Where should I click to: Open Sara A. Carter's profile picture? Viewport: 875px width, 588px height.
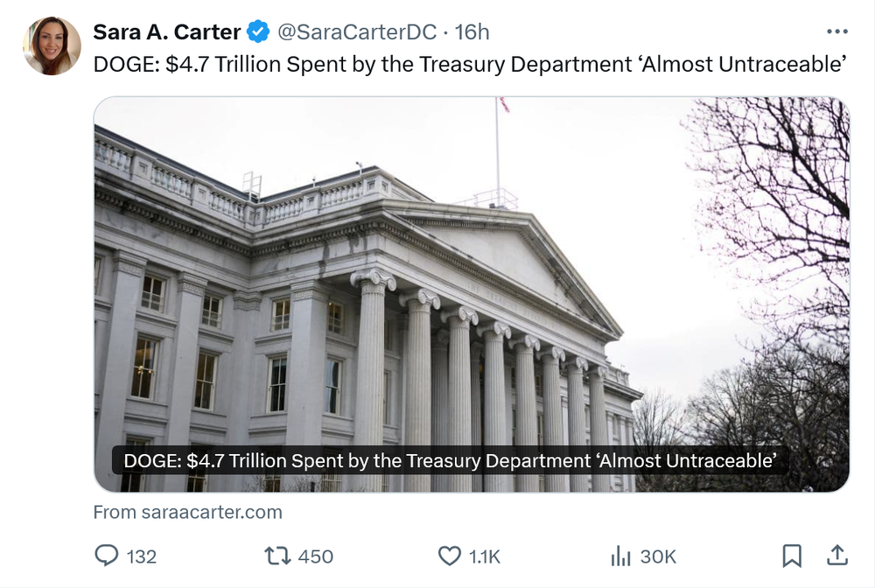[52, 46]
